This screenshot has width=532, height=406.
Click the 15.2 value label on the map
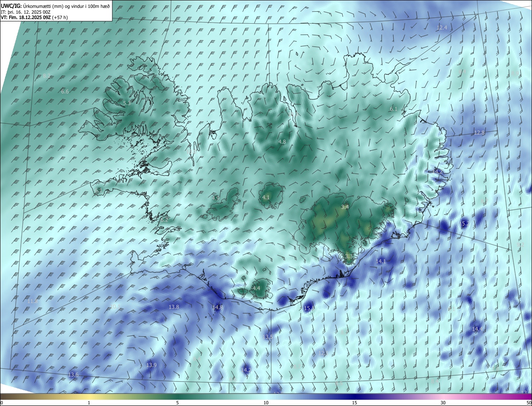point(464,224)
